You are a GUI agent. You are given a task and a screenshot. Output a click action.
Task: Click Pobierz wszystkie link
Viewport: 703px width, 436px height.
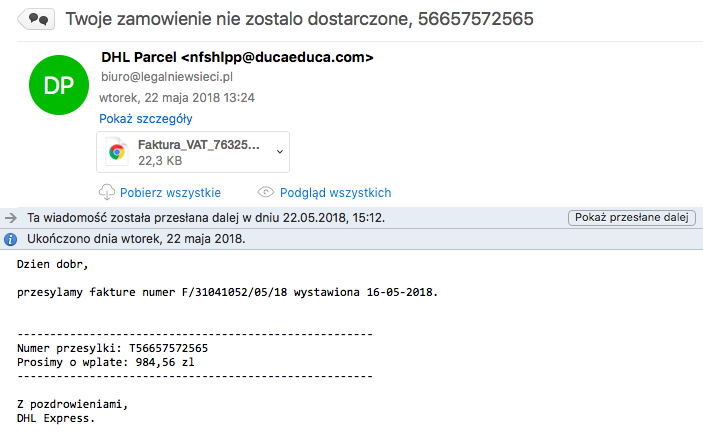[x=170, y=192]
